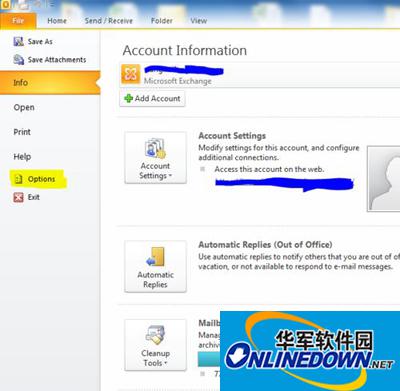Click the Options page icon
Screen dimensions: 400x391
coord(18,179)
